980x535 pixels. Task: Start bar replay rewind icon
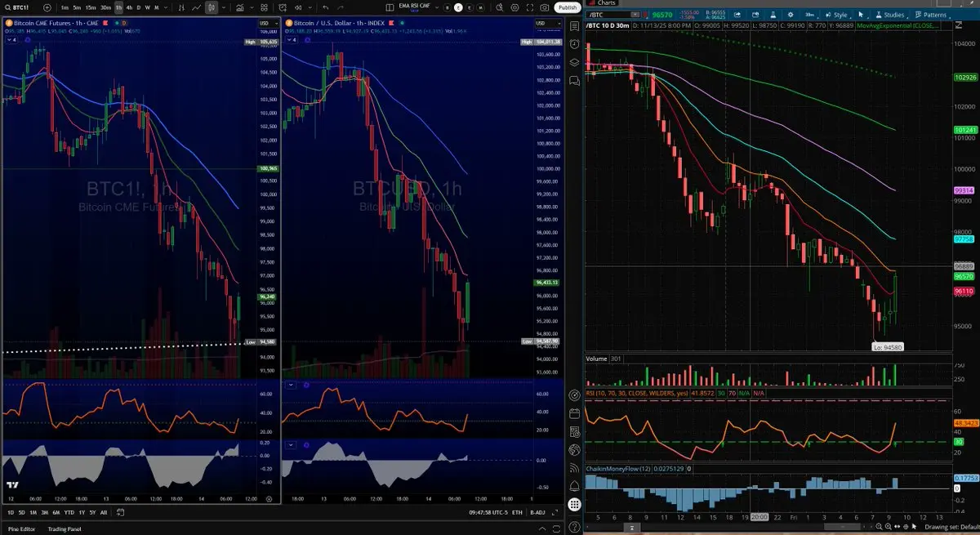click(x=298, y=7)
